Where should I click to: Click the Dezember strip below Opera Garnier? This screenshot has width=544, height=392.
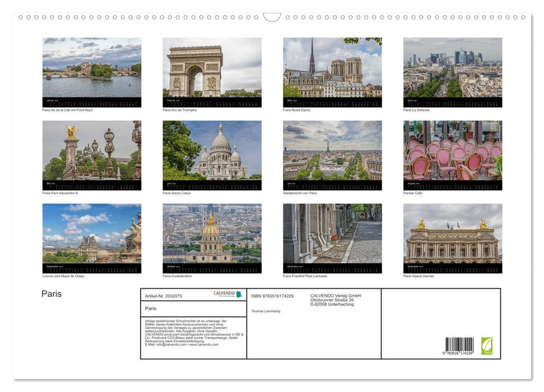(452, 267)
